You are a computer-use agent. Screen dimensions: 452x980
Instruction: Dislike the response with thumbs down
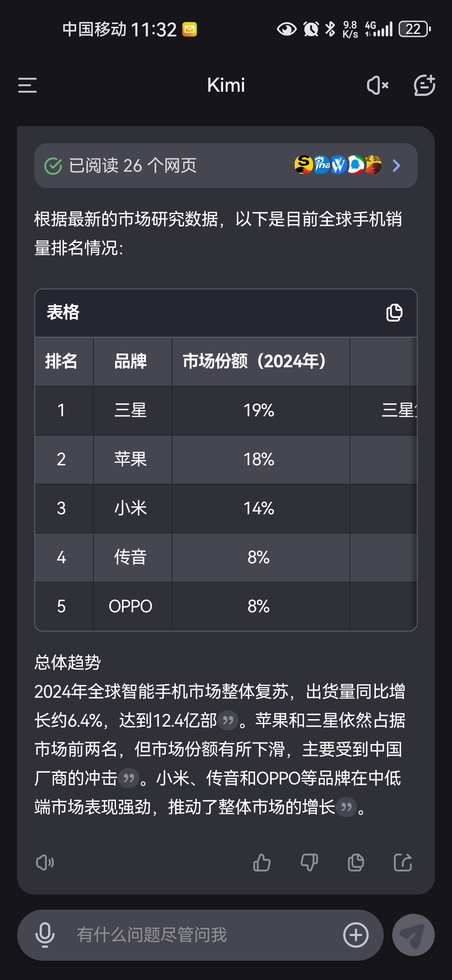pyautogui.click(x=309, y=863)
